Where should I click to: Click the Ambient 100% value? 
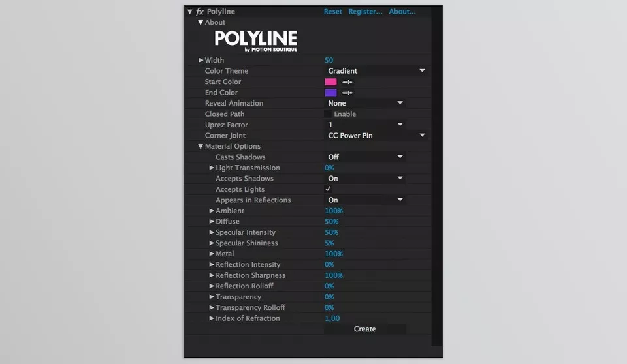tap(334, 211)
